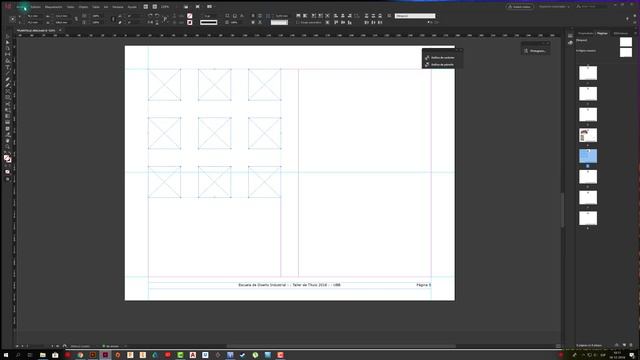Viewport: 640px width, 360px height.
Task: Select the last page thumbnail in Pages panel
Action: (x=588, y=218)
